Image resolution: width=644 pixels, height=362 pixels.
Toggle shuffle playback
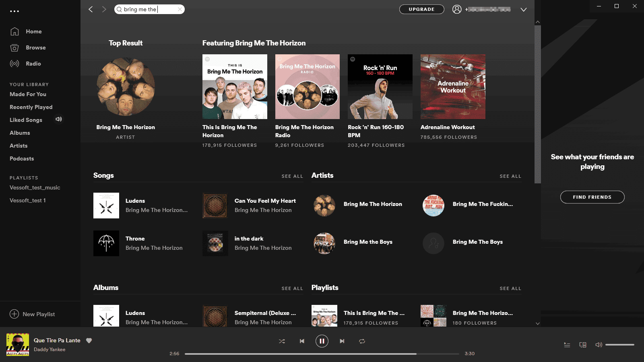coord(282,341)
